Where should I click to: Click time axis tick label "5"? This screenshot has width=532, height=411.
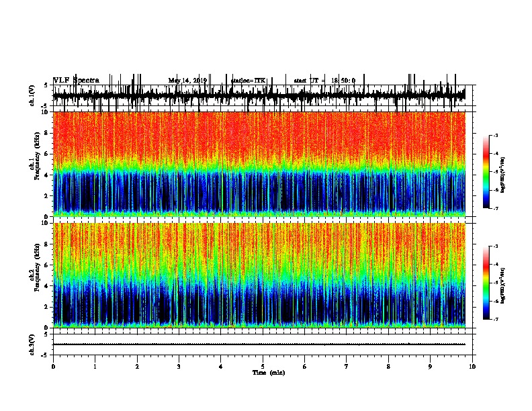pos(263,367)
